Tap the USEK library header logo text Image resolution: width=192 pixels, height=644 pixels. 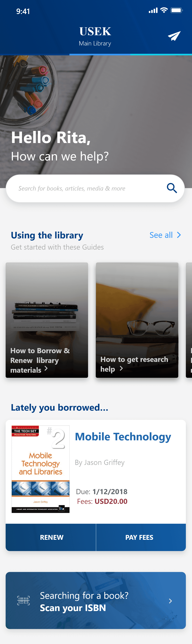pos(95,31)
